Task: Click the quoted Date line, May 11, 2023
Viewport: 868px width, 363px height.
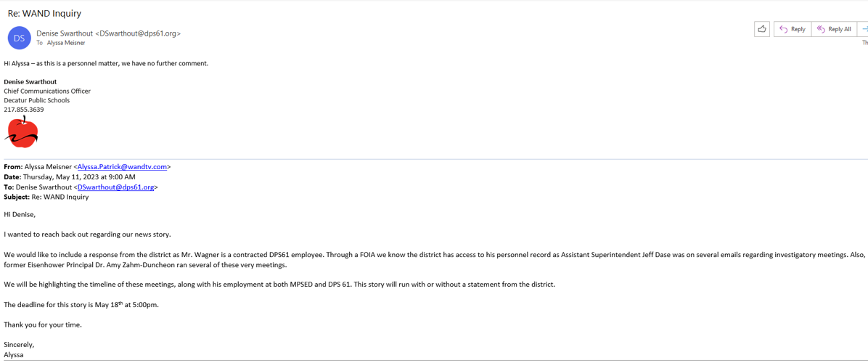Action: 70,177
